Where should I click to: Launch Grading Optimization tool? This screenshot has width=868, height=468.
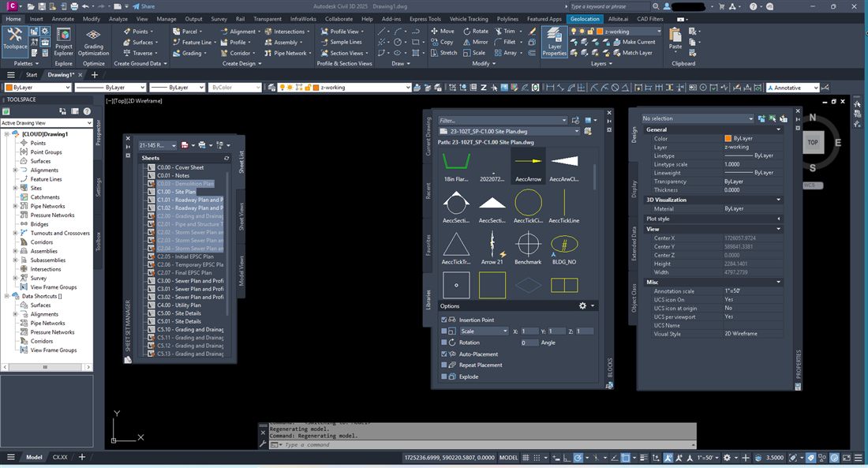pos(94,43)
